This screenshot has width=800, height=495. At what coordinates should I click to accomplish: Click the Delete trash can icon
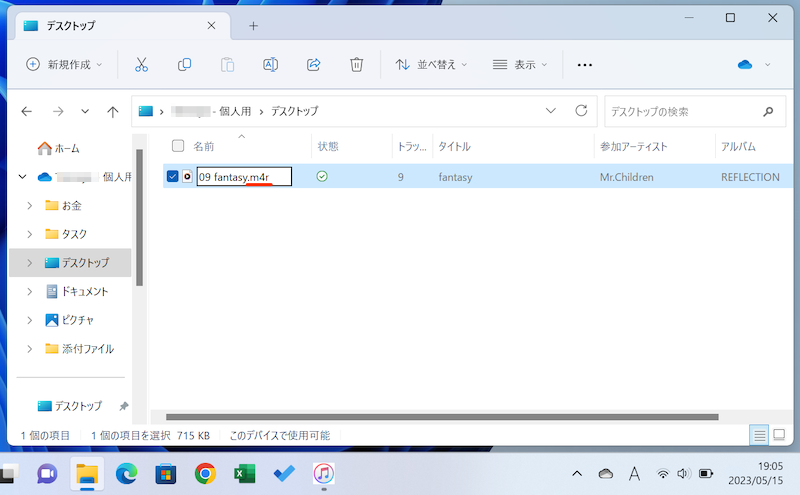click(356, 64)
